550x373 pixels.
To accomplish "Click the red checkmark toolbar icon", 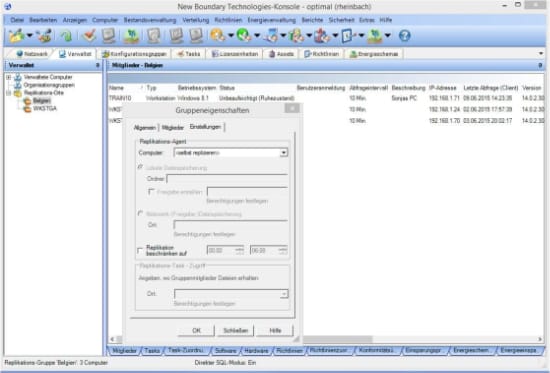I will [x=89, y=35].
